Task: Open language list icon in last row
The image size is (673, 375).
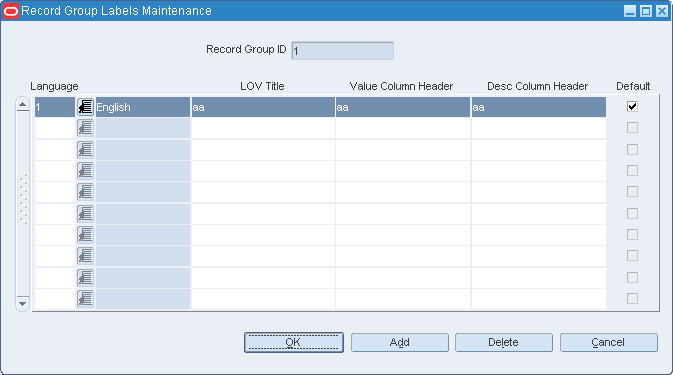Action: click(85, 299)
